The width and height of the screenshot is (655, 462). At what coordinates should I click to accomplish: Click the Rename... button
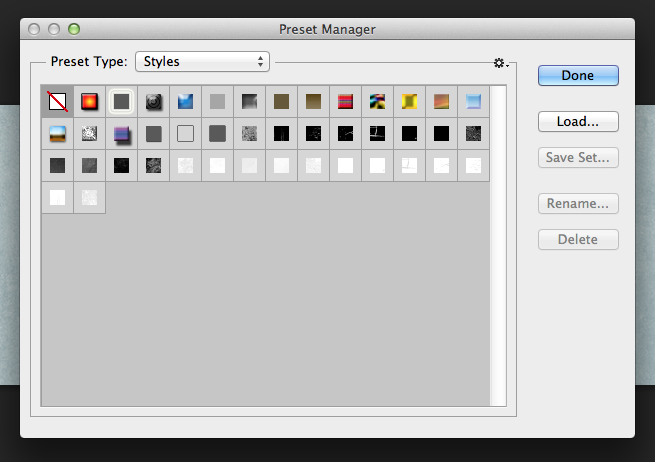[578, 203]
